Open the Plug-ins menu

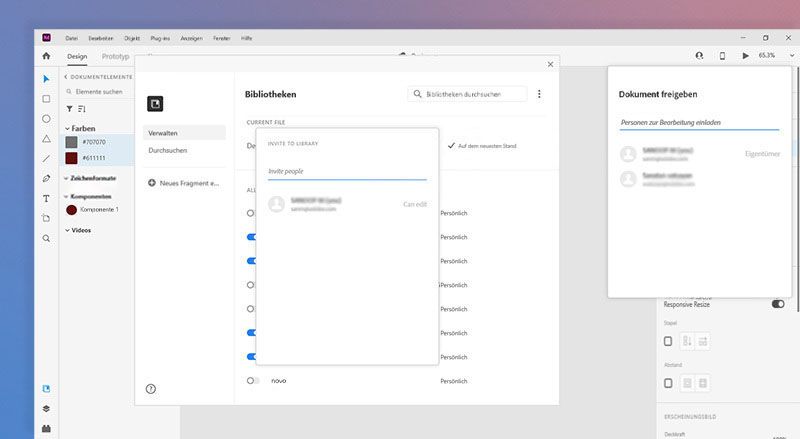[160, 38]
